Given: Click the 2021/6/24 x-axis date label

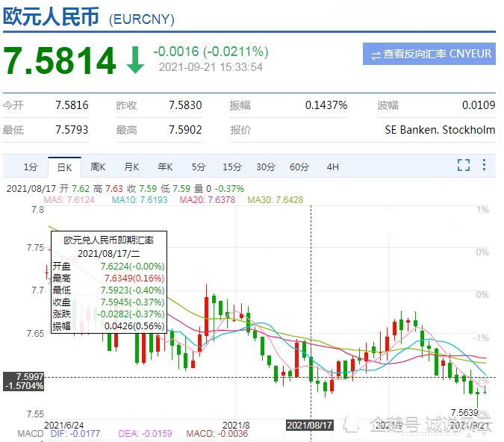Looking at the screenshot, I should point(63,426).
